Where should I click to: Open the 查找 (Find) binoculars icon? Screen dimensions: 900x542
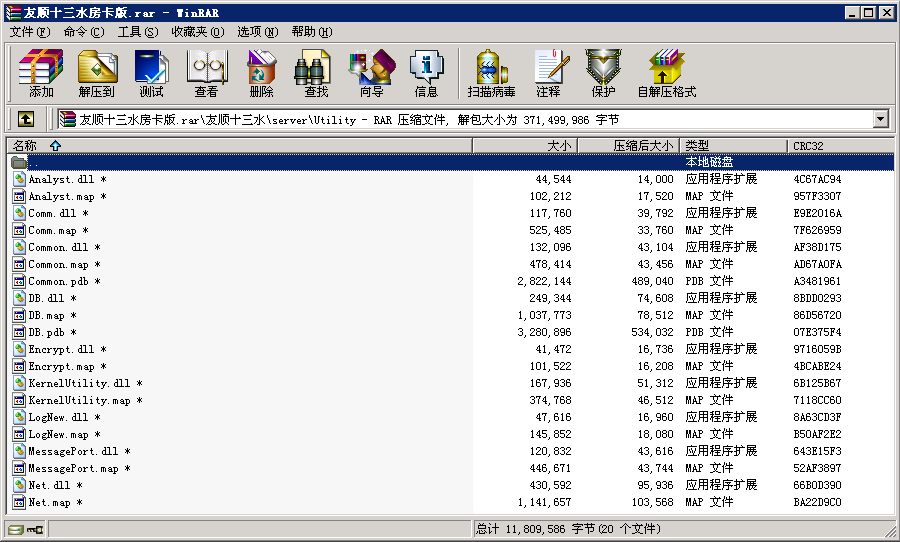point(316,73)
